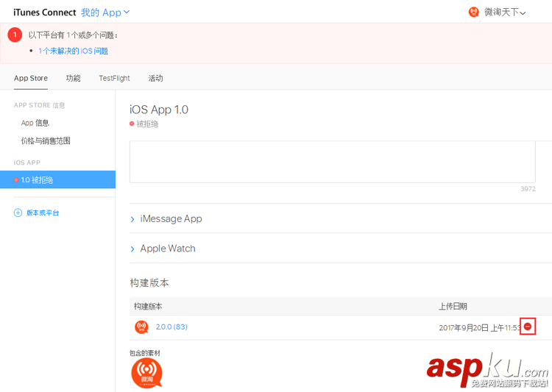Open 价格与销售范围 in the sidebar
Viewport: 552px width, 392px height.
(x=46, y=140)
